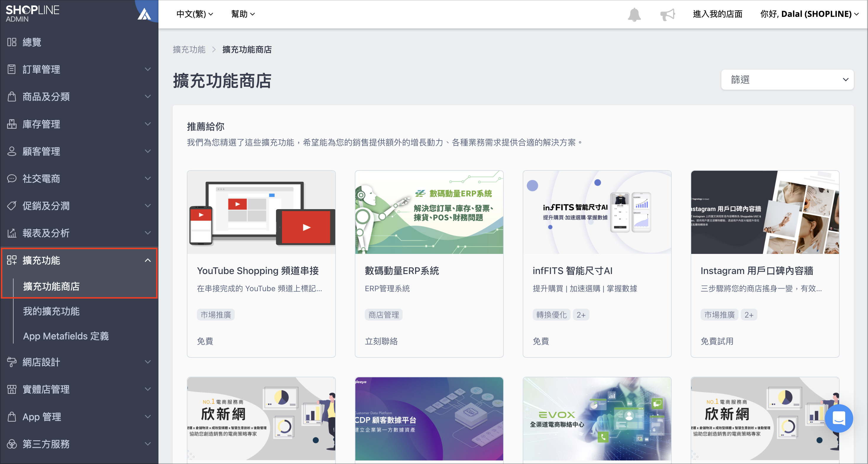The image size is (868, 464).
Task: Click the 第三方服務 icon in sidebar
Action: click(12, 444)
